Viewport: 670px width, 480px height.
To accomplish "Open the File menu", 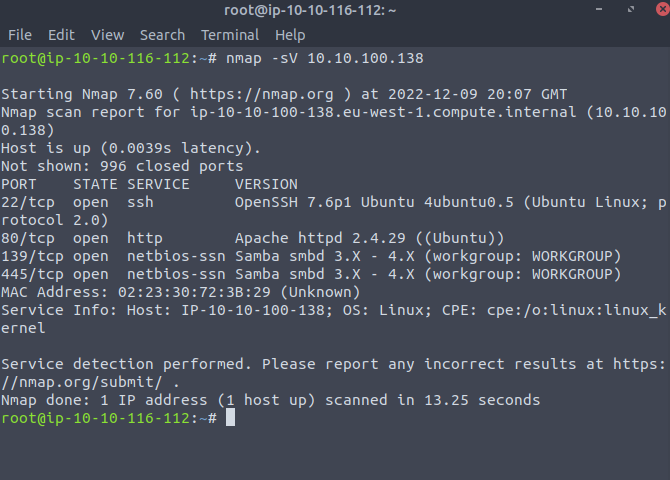I will click(20, 35).
